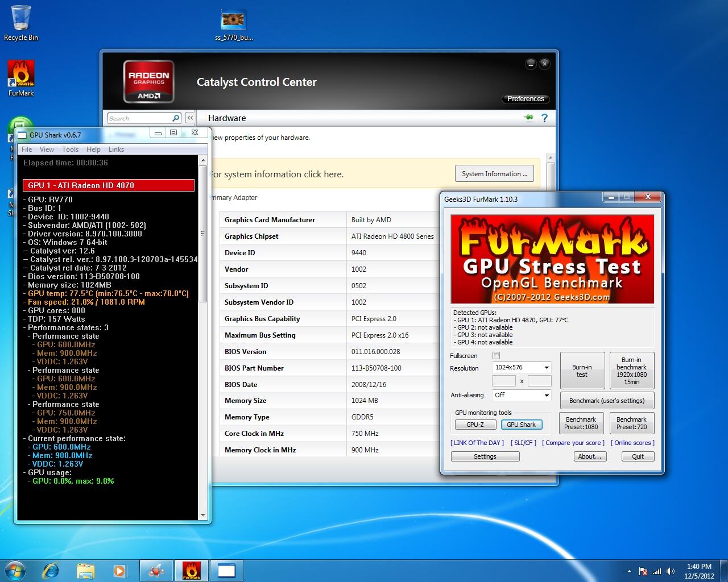728x582 pixels.
Task: Run Benchmark Preset:720
Action: (631, 423)
